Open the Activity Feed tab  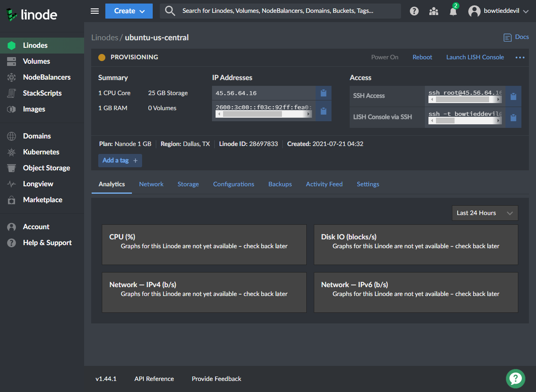[x=324, y=184]
